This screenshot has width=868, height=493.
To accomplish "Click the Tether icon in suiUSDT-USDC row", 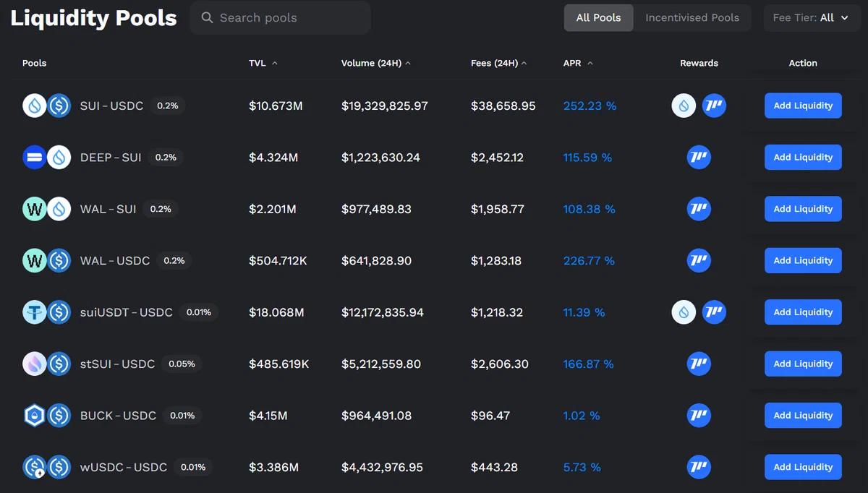I will [x=35, y=312].
